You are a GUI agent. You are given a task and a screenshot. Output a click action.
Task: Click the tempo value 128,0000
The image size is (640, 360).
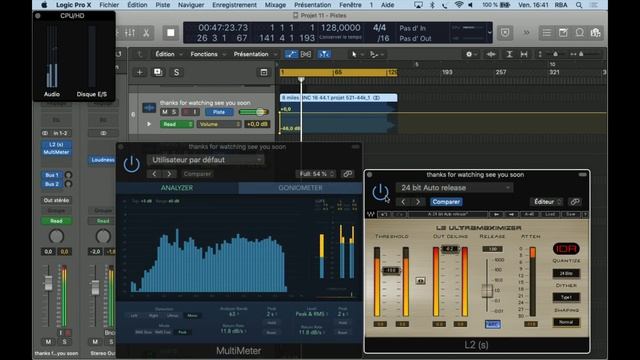tap(340, 28)
